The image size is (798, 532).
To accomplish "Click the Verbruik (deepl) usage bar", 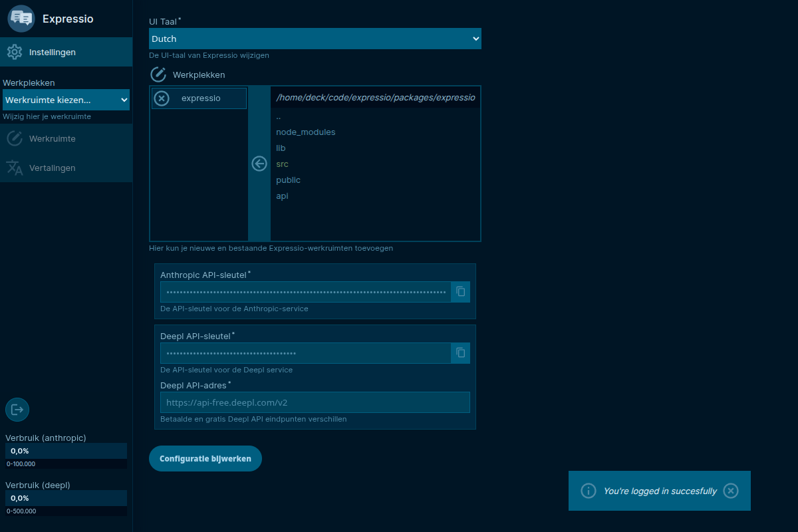I will pos(66,498).
